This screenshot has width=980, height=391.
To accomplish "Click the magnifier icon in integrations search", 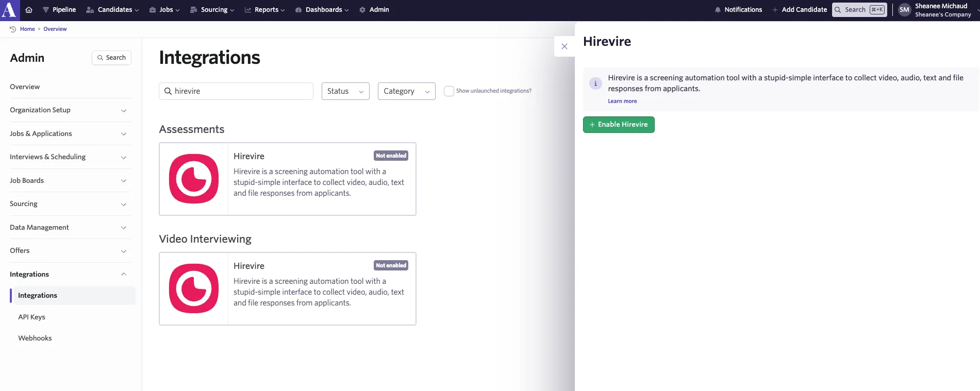I will (x=168, y=91).
